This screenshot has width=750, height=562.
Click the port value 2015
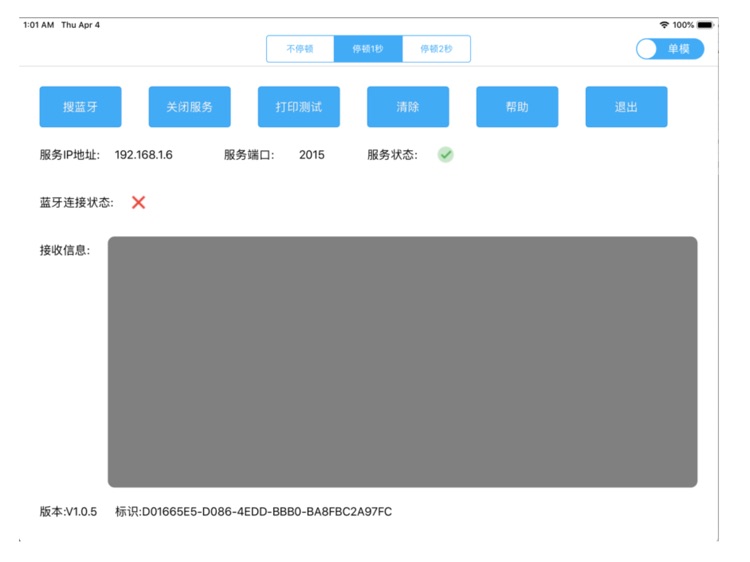point(312,155)
